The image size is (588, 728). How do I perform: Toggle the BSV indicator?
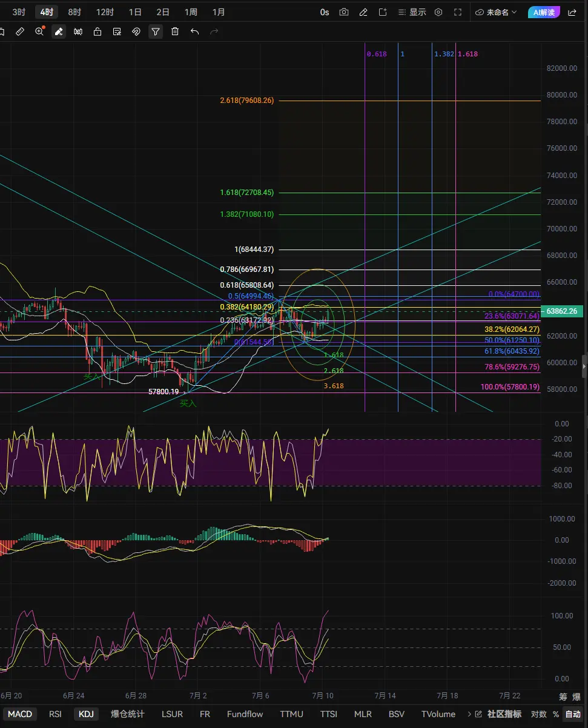(397, 714)
